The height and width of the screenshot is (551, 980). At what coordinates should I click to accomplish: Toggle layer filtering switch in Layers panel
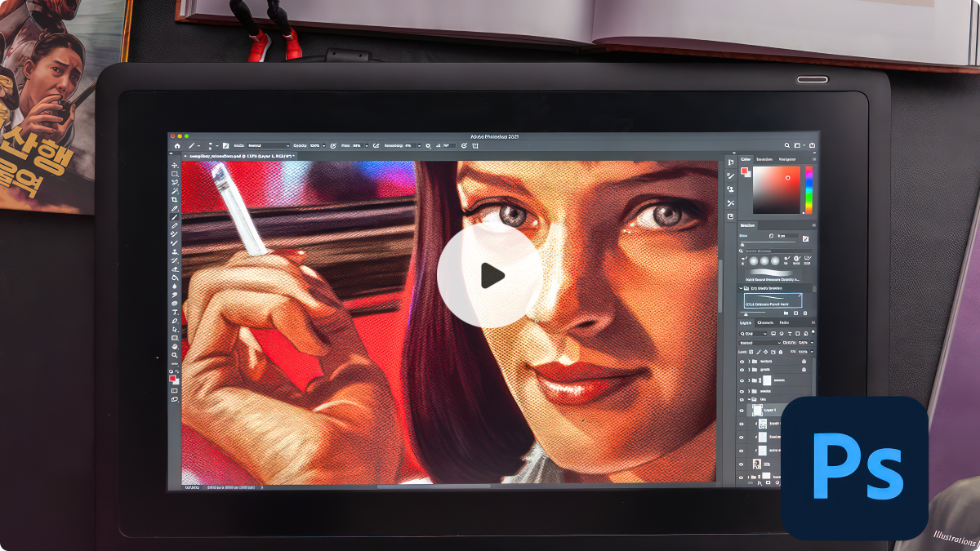pyautogui.click(x=813, y=331)
